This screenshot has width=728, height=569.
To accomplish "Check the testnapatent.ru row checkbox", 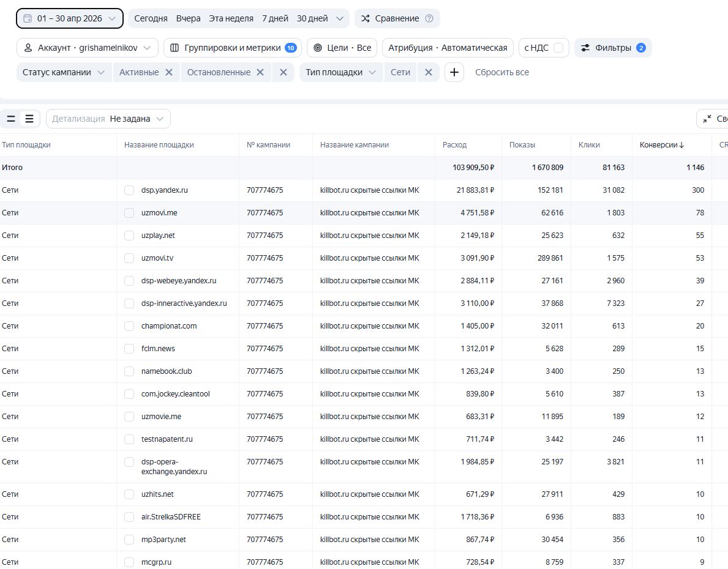I will click(129, 439).
